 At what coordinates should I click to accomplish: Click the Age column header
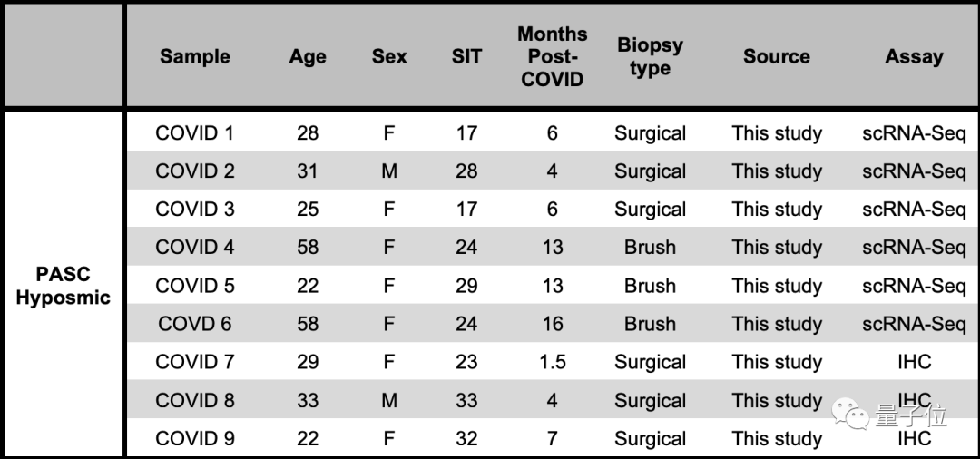pyautogui.click(x=308, y=56)
